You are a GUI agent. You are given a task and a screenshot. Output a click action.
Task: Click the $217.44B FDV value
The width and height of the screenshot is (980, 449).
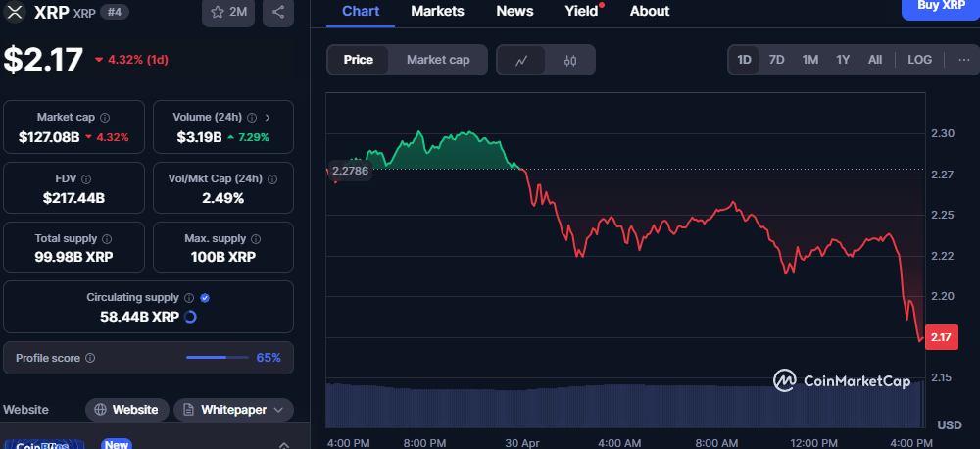click(73, 198)
